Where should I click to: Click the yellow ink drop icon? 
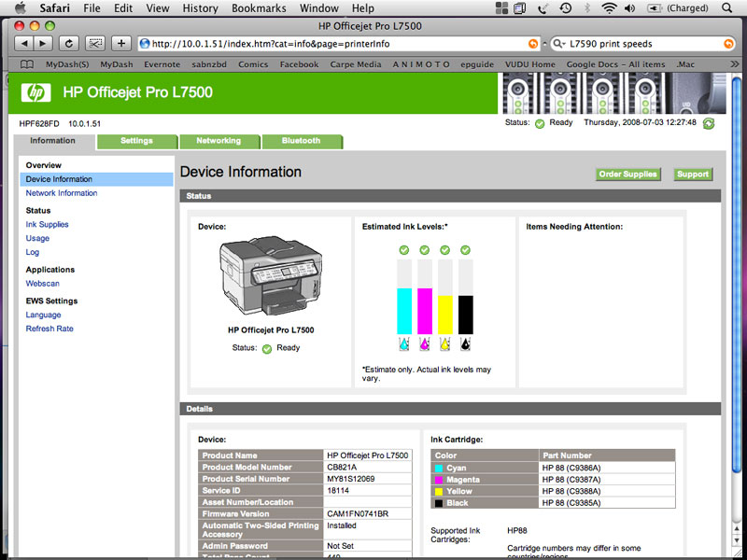tap(445, 343)
